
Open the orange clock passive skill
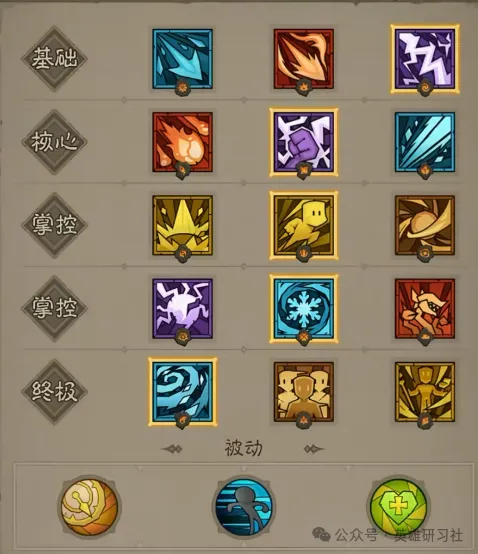tap(89, 507)
